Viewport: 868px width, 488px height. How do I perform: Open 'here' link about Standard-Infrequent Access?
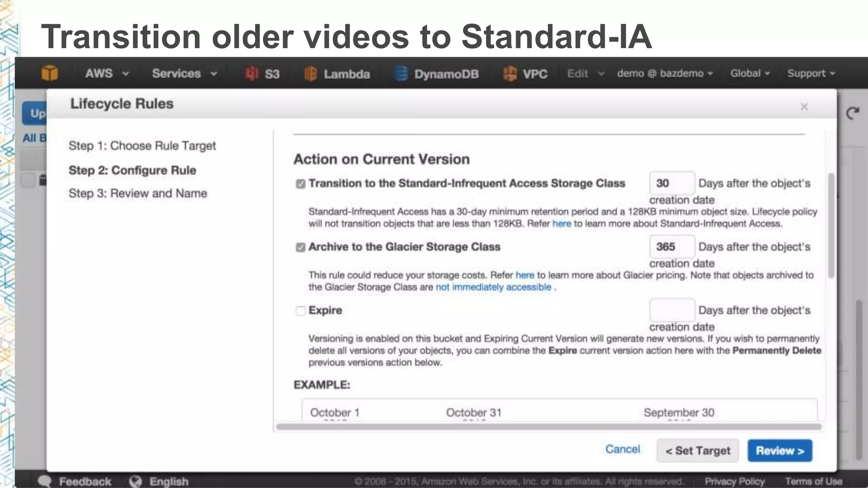pyautogui.click(x=562, y=224)
